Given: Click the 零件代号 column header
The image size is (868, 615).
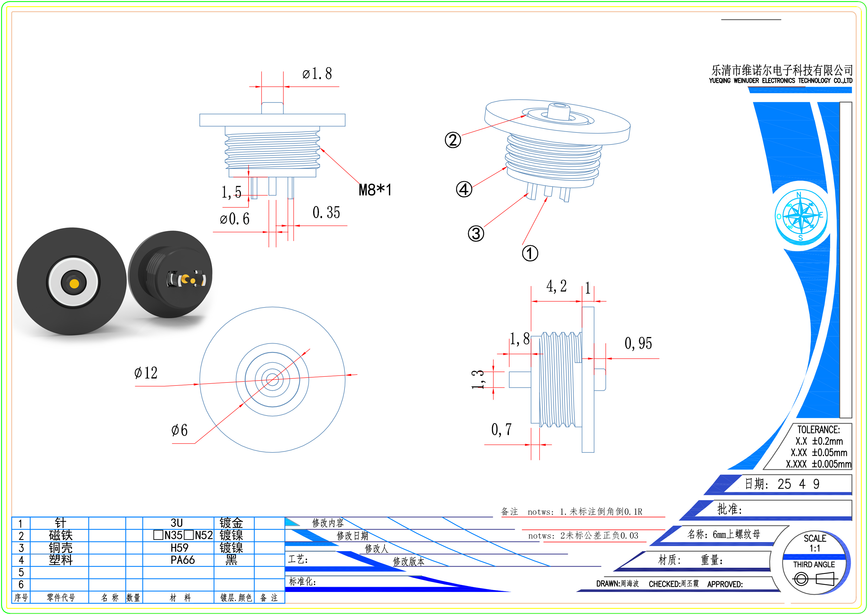Looking at the screenshot, I should pos(59,597).
